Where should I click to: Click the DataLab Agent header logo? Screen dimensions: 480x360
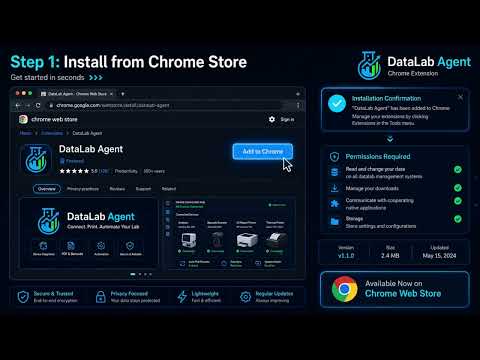(369, 66)
